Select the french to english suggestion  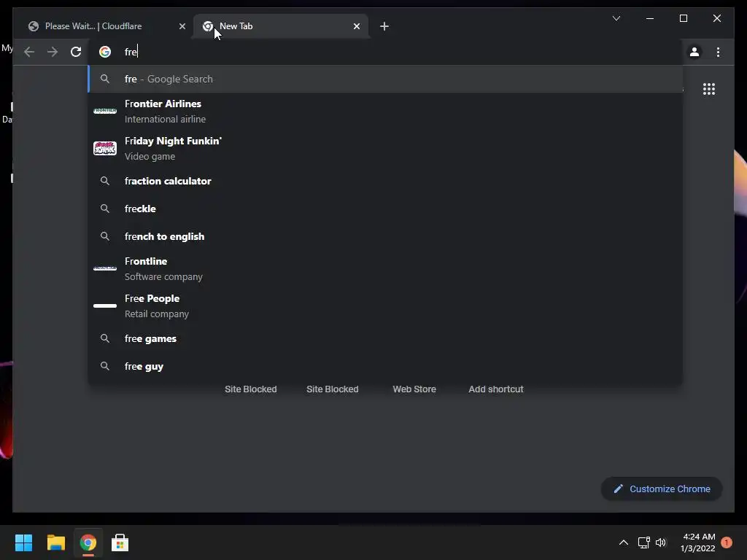pos(385,236)
